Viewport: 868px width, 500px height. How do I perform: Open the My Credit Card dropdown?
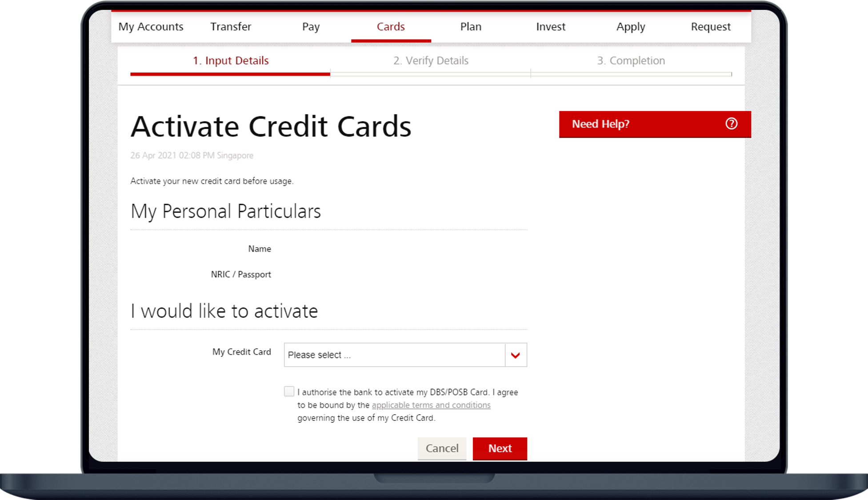click(395, 355)
